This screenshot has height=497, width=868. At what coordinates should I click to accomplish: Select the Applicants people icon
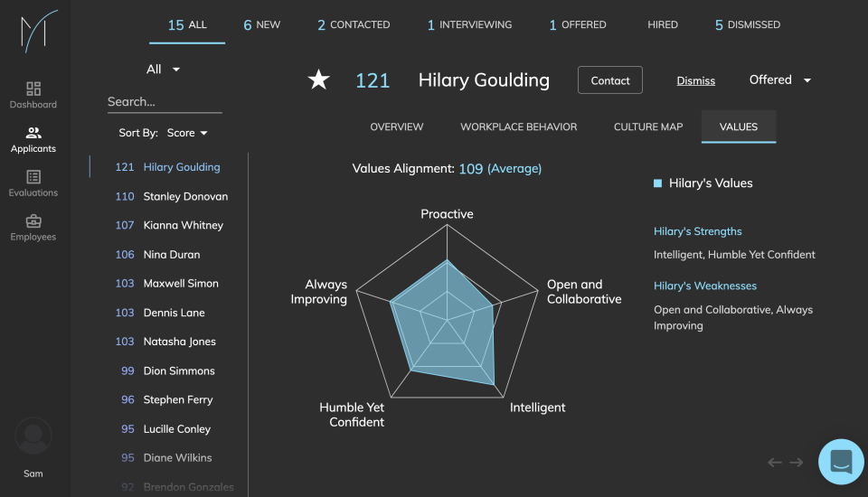33,133
